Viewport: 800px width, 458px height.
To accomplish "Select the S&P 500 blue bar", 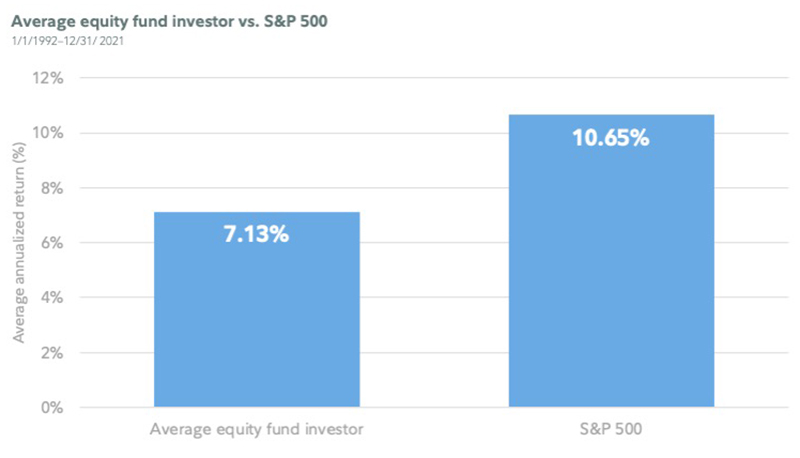I will click(611, 280).
